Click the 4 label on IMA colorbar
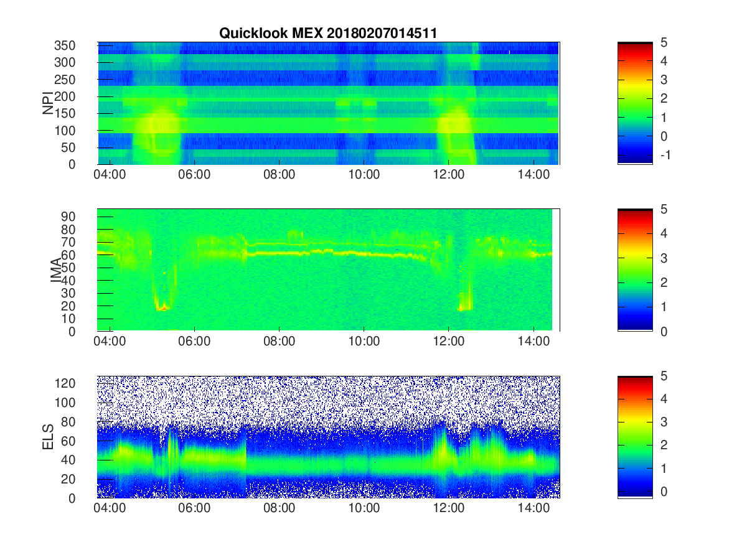 click(663, 233)
